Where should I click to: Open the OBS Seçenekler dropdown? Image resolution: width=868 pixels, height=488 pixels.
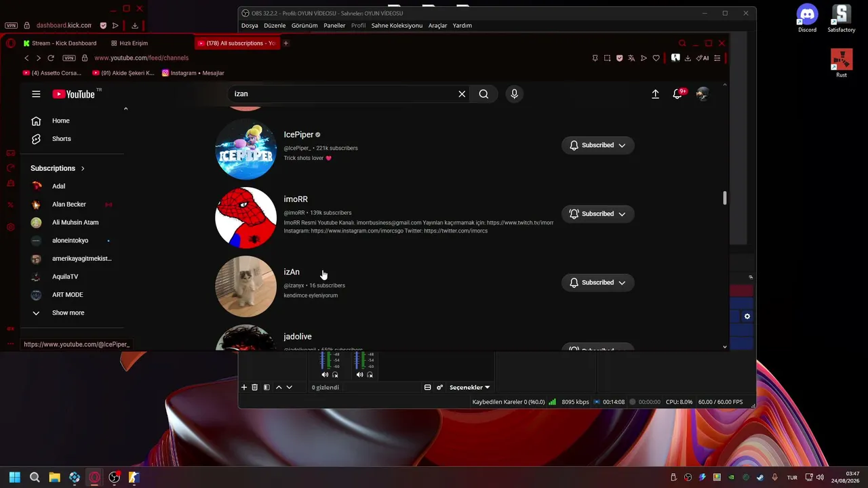pyautogui.click(x=470, y=387)
